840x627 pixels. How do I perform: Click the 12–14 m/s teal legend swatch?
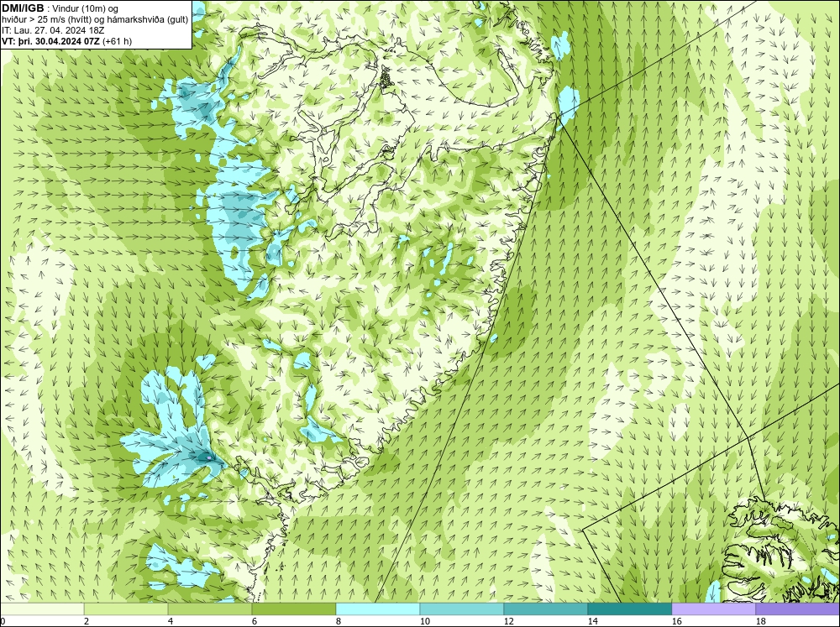[x=546, y=609]
